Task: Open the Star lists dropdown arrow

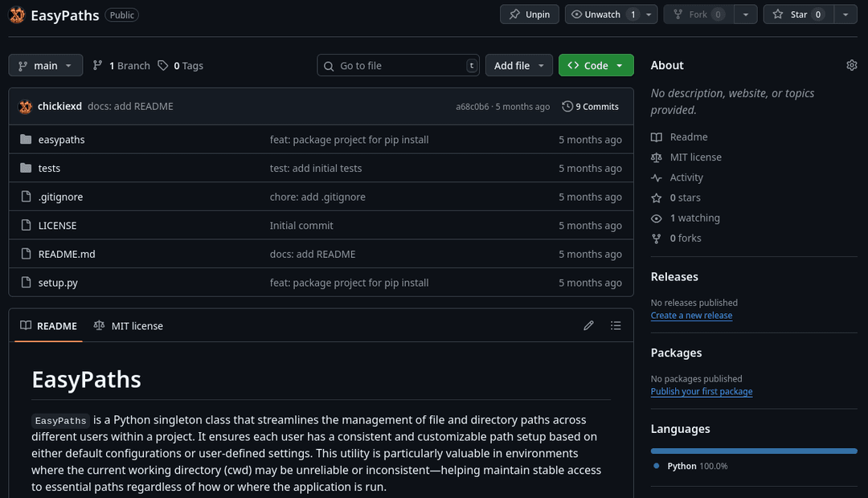Action: pos(845,14)
